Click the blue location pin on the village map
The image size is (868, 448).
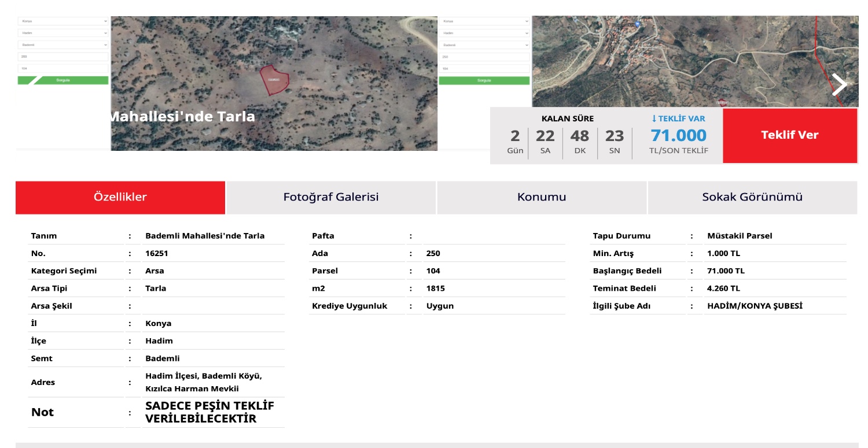(637, 24)
